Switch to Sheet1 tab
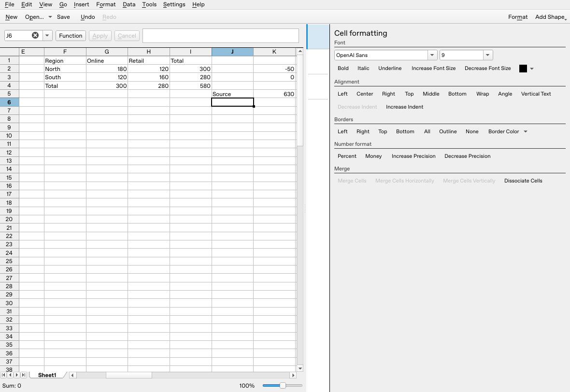 [x=47, y=375]
